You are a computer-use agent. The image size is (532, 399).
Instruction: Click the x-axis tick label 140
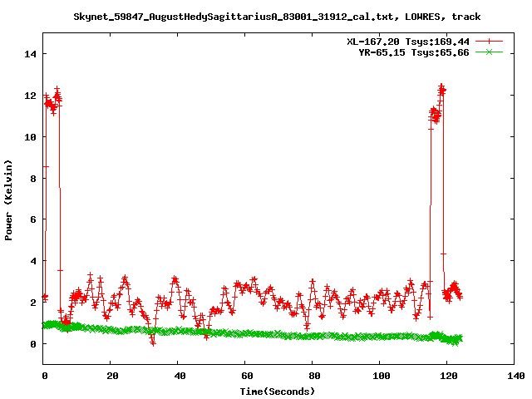tap(516, 376)
